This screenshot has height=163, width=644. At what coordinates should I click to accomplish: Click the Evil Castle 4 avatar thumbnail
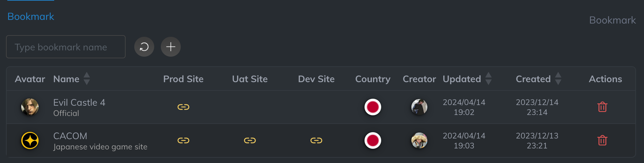[30, 107]
